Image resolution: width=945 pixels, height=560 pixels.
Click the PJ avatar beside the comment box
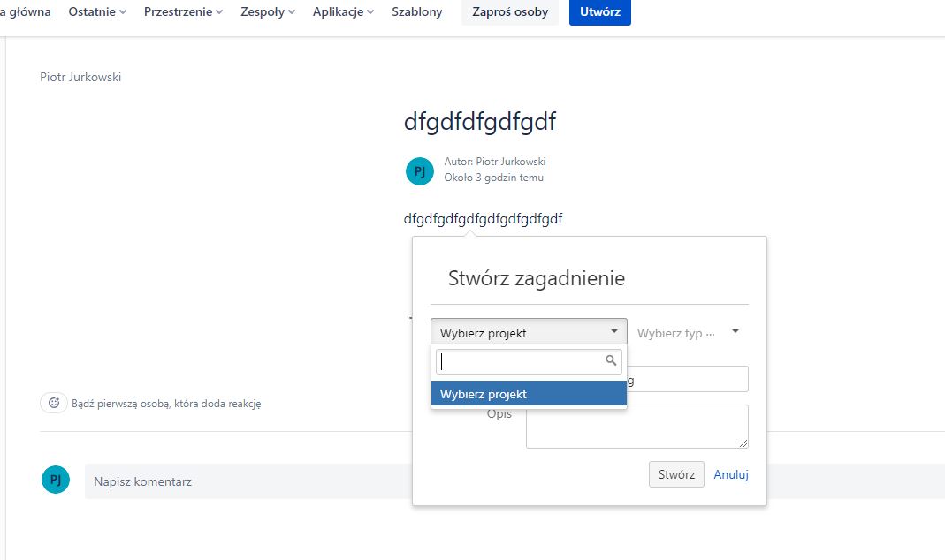click(55, 480)
